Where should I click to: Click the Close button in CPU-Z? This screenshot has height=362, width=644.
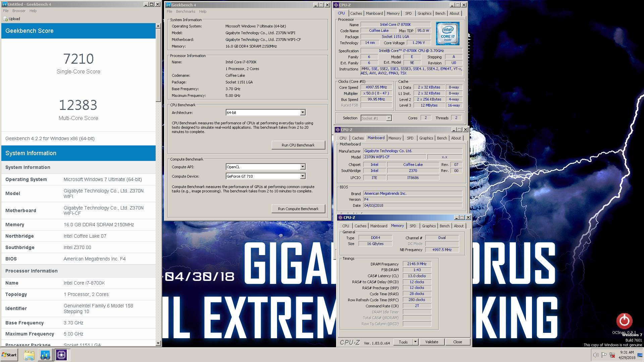458,342
